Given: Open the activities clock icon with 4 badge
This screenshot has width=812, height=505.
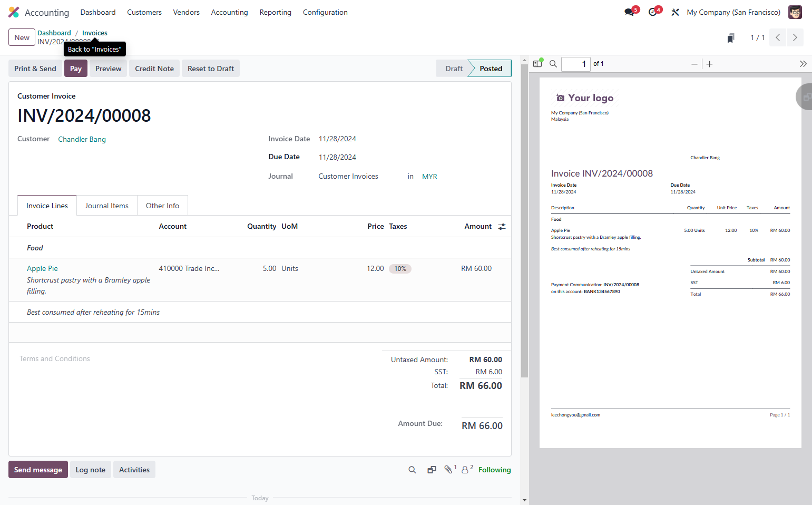Looking at the screenshot, I should point(653,12).
